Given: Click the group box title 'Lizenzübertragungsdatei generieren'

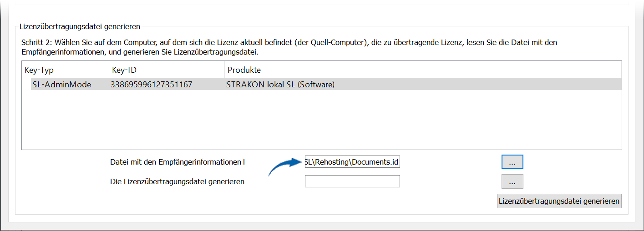Looking at the screenshot, I should point(80,27).
